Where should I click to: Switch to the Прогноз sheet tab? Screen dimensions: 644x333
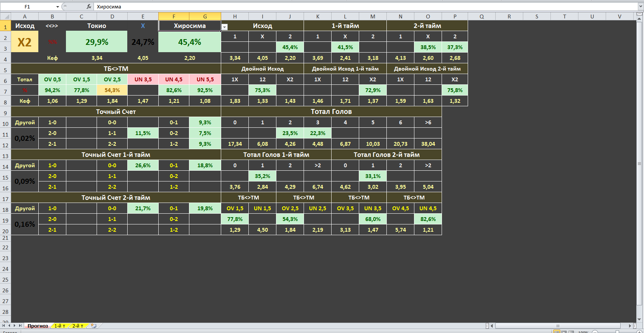[x=38, y=326]
